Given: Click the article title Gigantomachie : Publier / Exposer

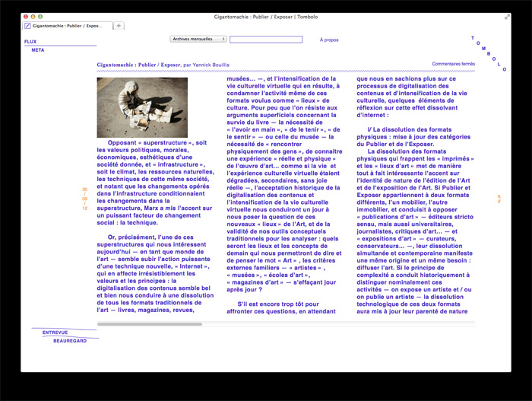Looking at the screenshot, I should [139, 65].
